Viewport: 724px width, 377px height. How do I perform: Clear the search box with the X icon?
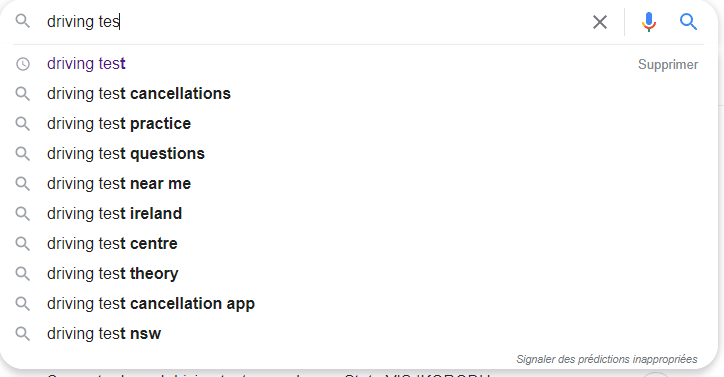coord(600,22)
